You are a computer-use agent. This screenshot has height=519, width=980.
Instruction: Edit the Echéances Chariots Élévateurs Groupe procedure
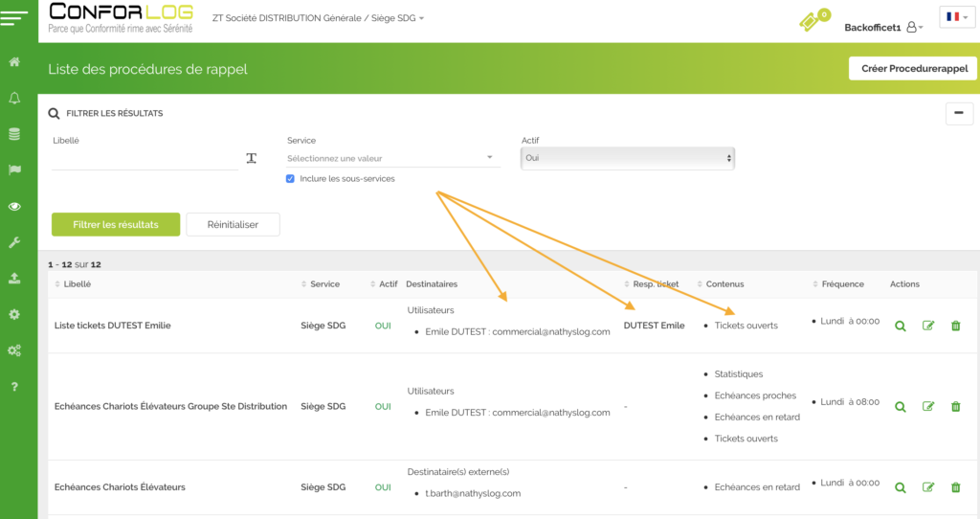tap(927, 406)
